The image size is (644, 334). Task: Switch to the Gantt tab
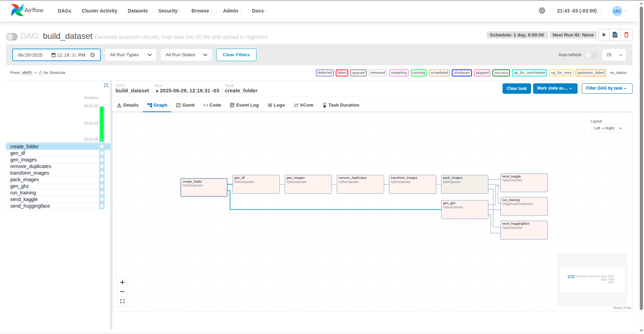(185, 105)
